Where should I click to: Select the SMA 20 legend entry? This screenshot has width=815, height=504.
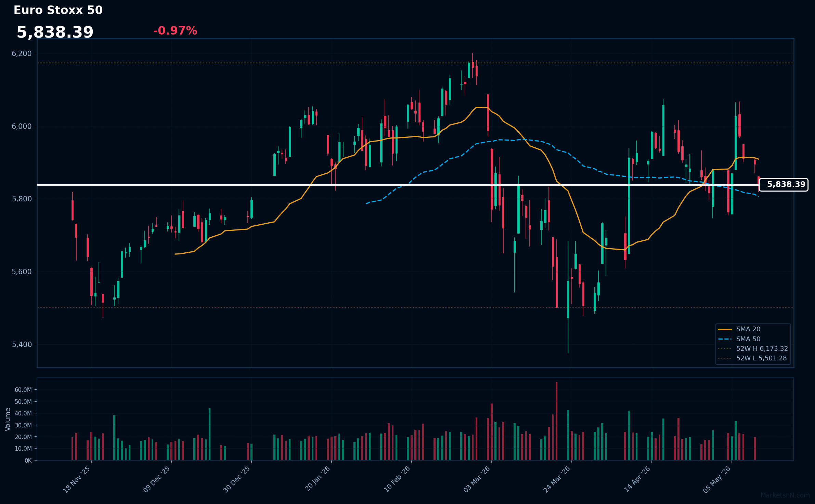point(739,329)
